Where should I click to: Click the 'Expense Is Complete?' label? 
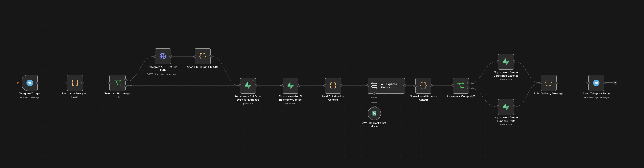[461, 97]
